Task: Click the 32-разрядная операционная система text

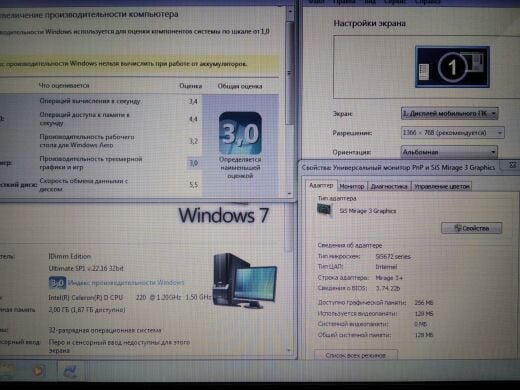Action: (x=105, y=330)
